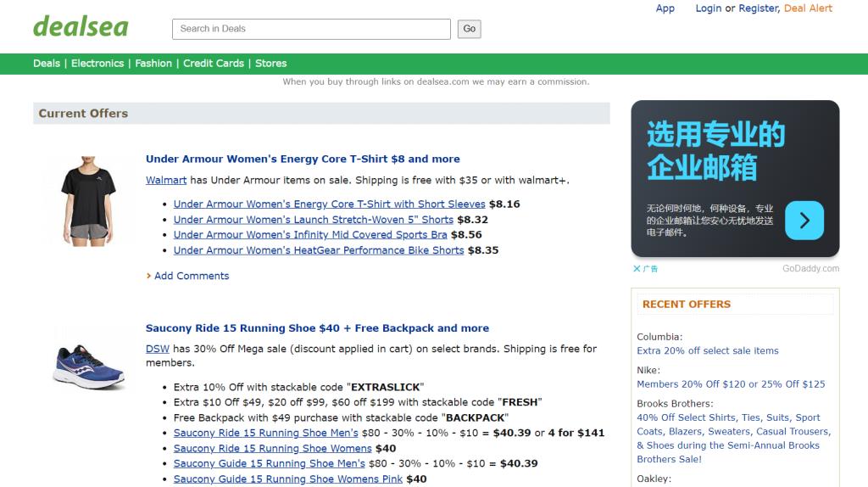The height and width of the screenshot is (487, 868).
Task: Open Nike Members 20% Off $120 offer
Action: 731,384
